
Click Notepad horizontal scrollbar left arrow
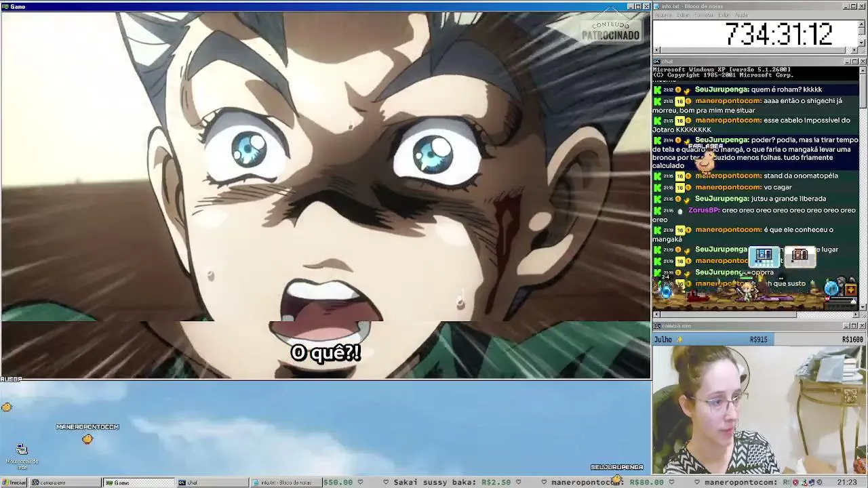(656, 50)
